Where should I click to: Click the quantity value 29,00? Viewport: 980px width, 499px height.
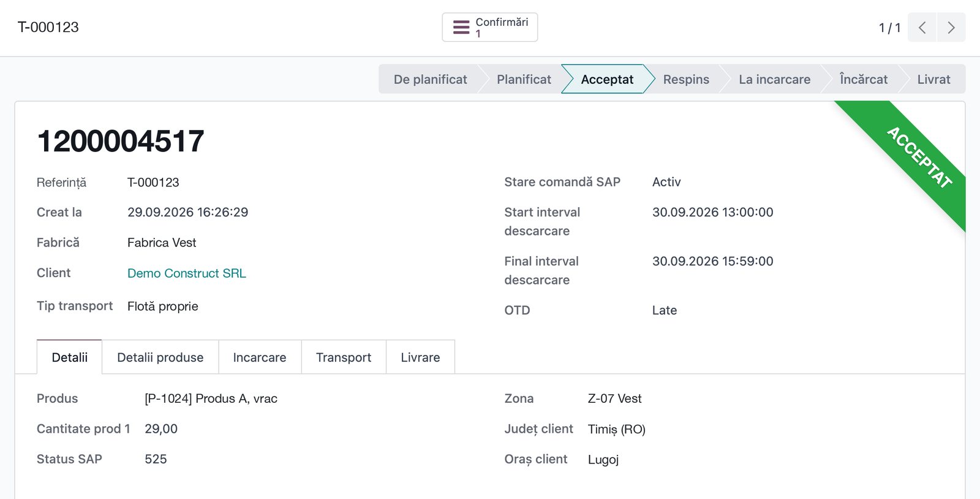161,429
